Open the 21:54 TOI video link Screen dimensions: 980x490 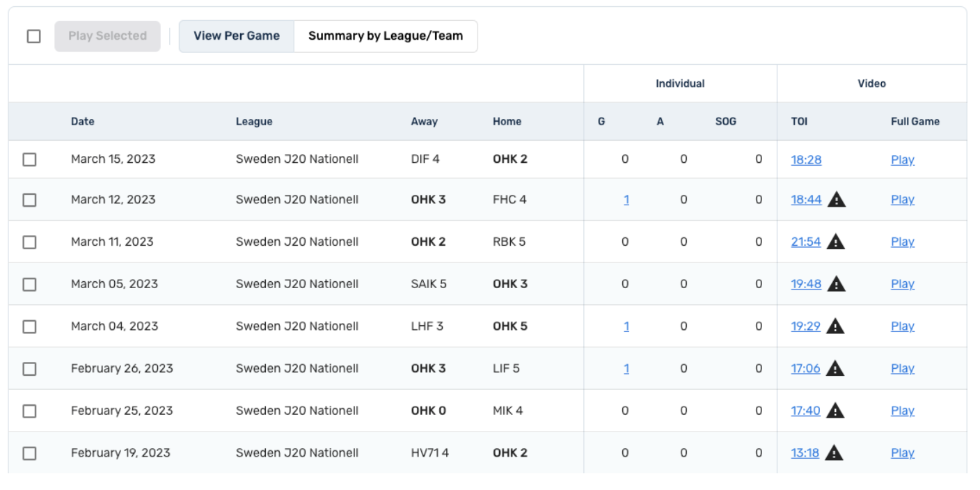pos(806,242)
